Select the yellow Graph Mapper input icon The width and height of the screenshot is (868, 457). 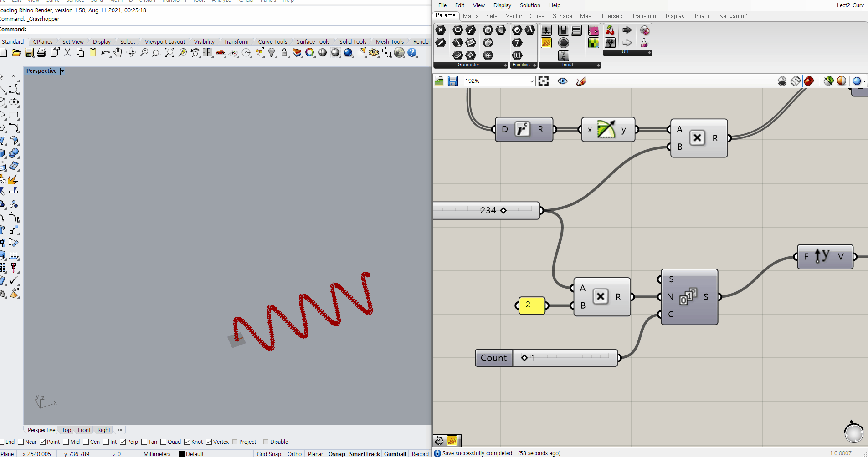pyautogui.click(x=546, y=43)
